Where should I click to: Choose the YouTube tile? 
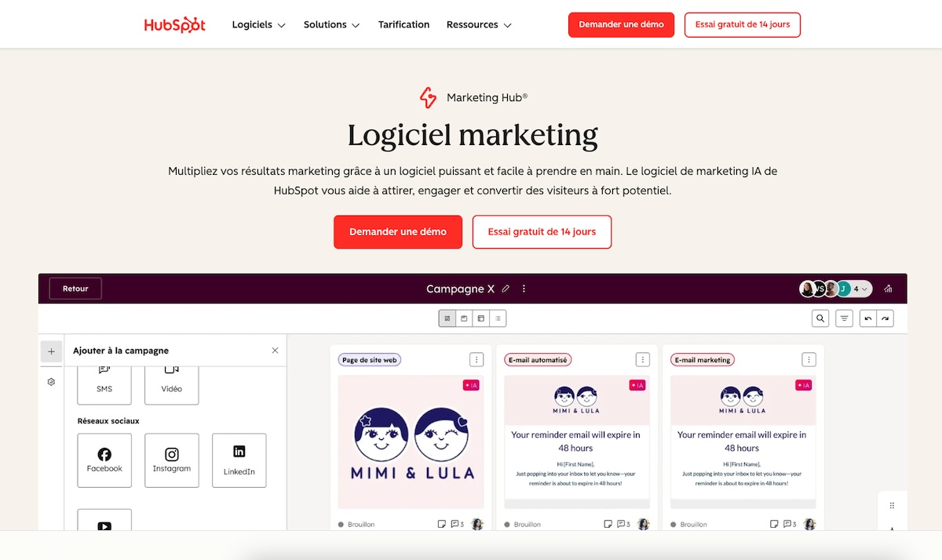click(104, 521)
